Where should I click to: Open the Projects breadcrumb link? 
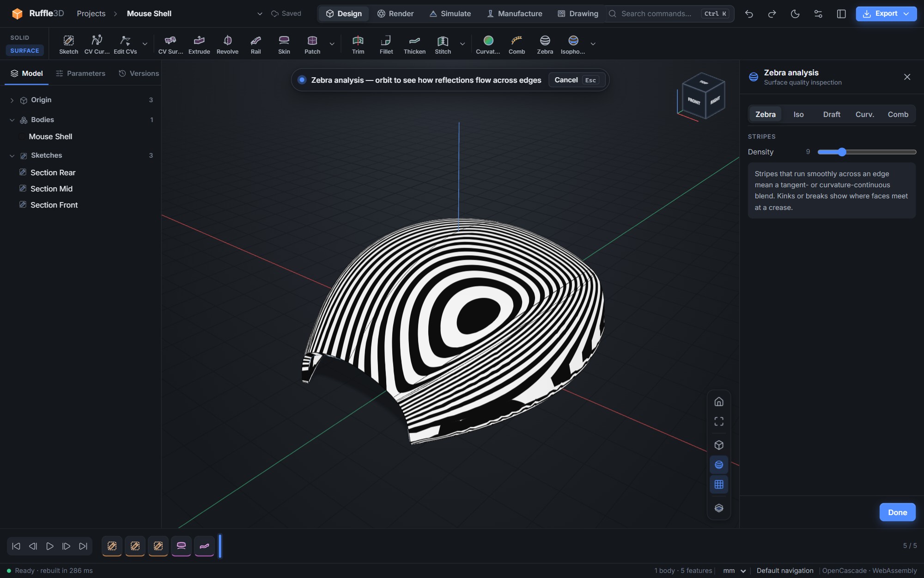tap(91, 14)
